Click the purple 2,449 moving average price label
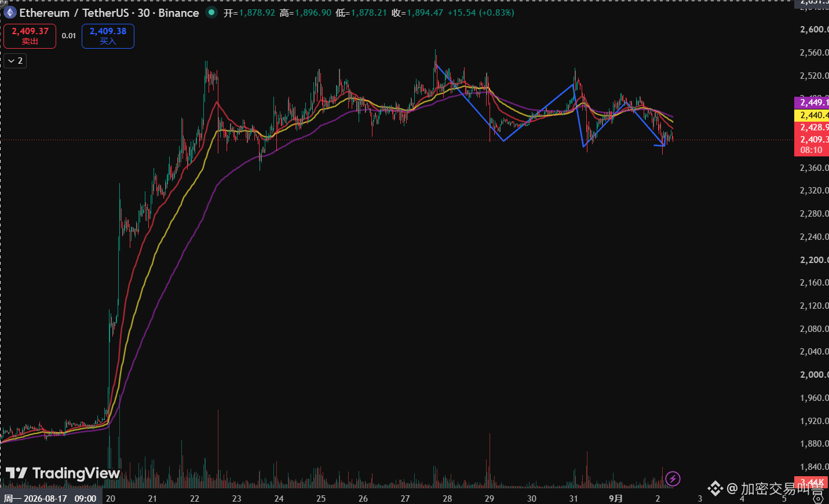 [812, 103]
